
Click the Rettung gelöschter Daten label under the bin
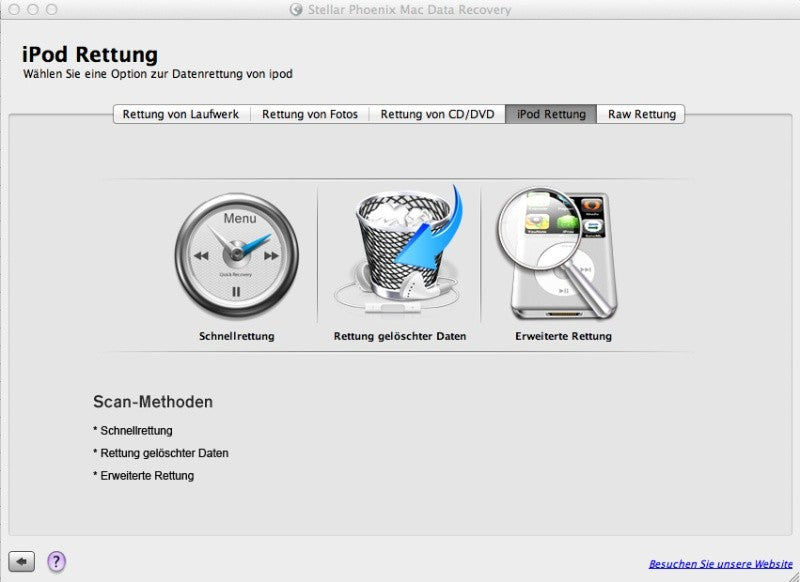click(400, 336)
